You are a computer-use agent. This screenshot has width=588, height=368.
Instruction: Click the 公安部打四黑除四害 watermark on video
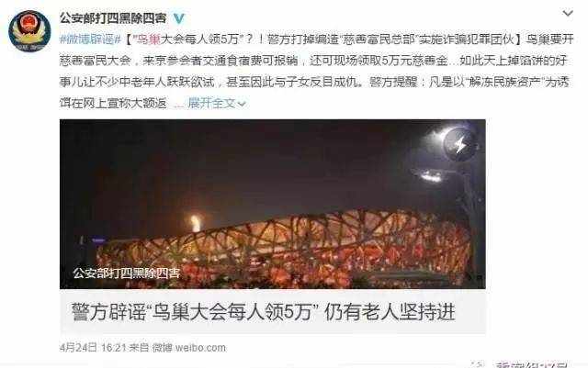(x=127, y=273)
